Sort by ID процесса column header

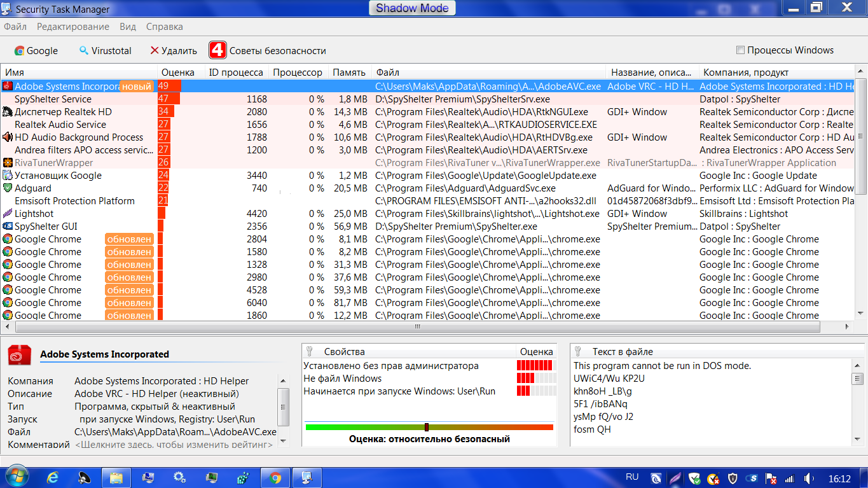[x=237, y=73]
